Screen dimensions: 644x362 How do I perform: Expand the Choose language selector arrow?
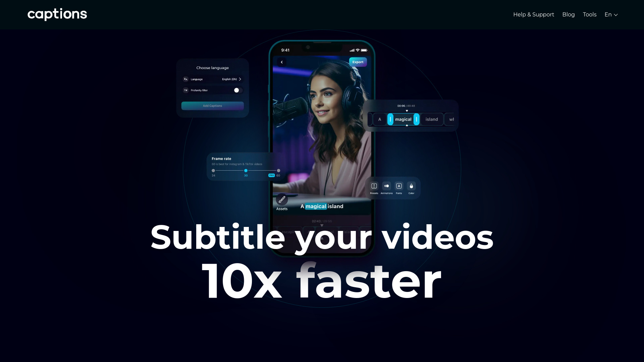click(x=240, y=79)
